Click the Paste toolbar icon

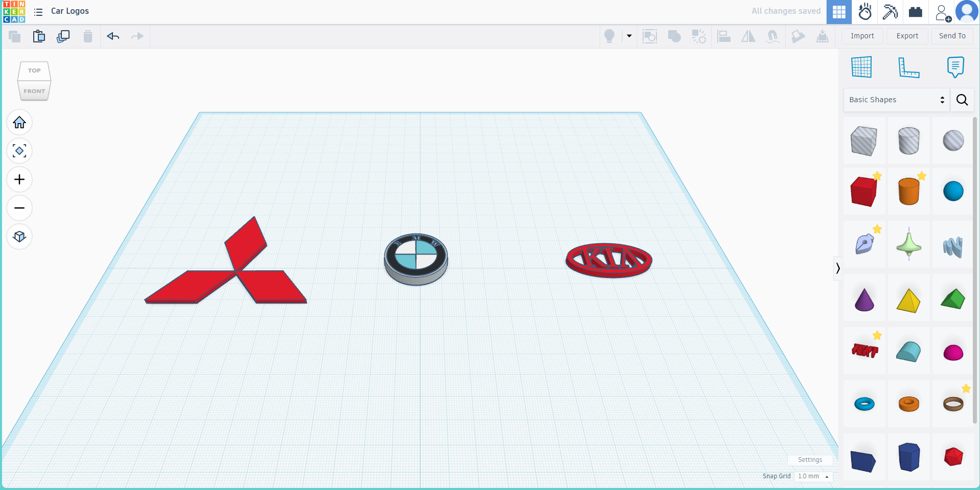coord(39,36)
